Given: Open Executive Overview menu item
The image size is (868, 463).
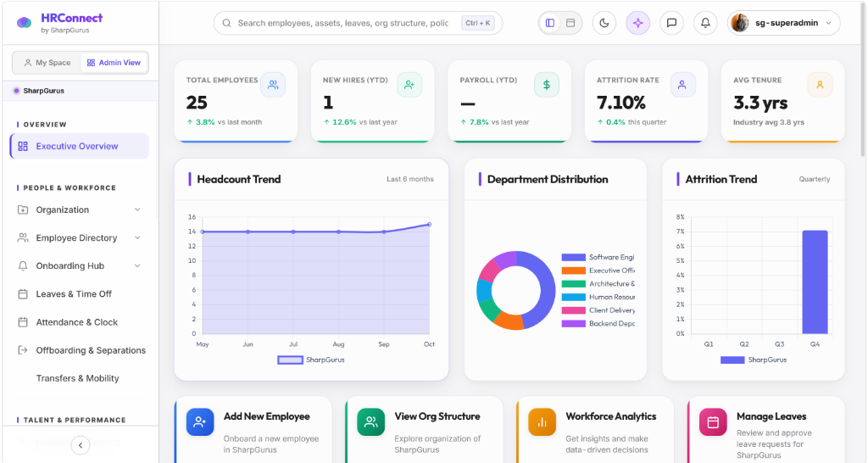Looking at the screenshot, I should click(x=80, y=146).
